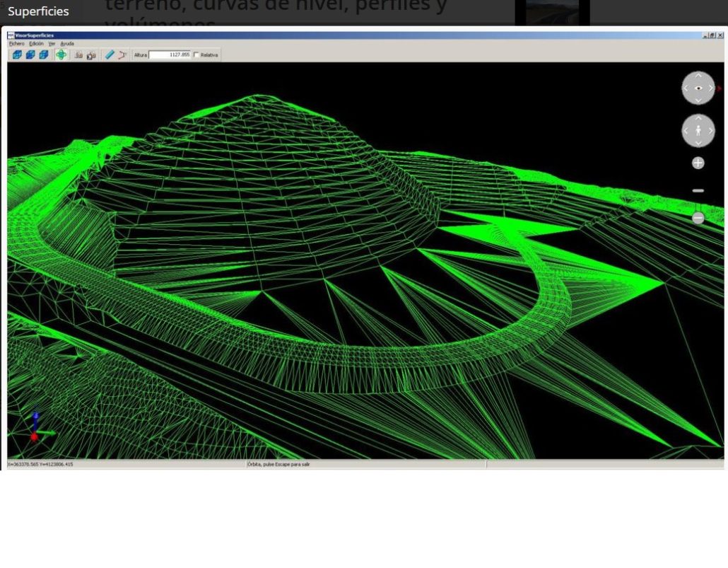Image resolution: width=728 pixels, height=568 pixels.
Task: Click the zoom slider minus handle
Action: 698,218
